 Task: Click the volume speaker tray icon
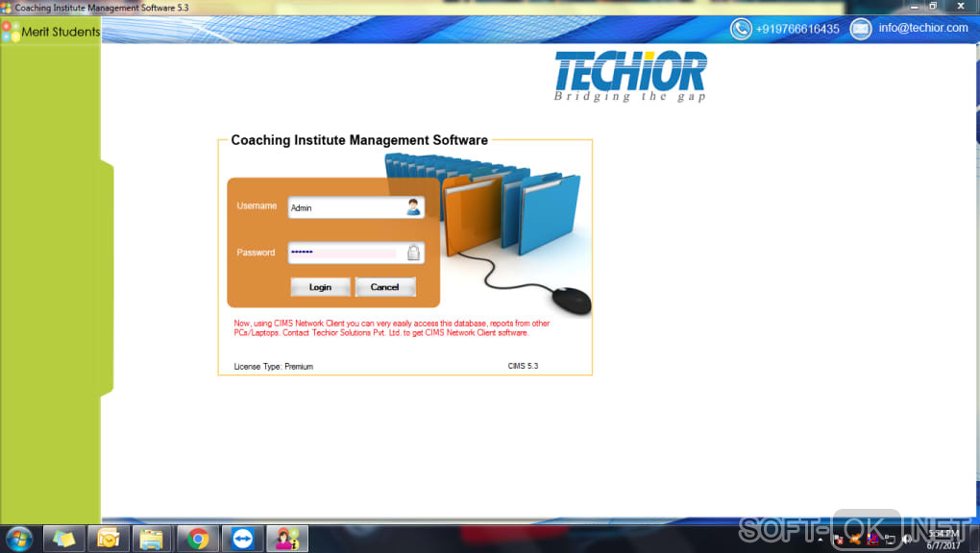pyautogui.click(x=907, y=540)
